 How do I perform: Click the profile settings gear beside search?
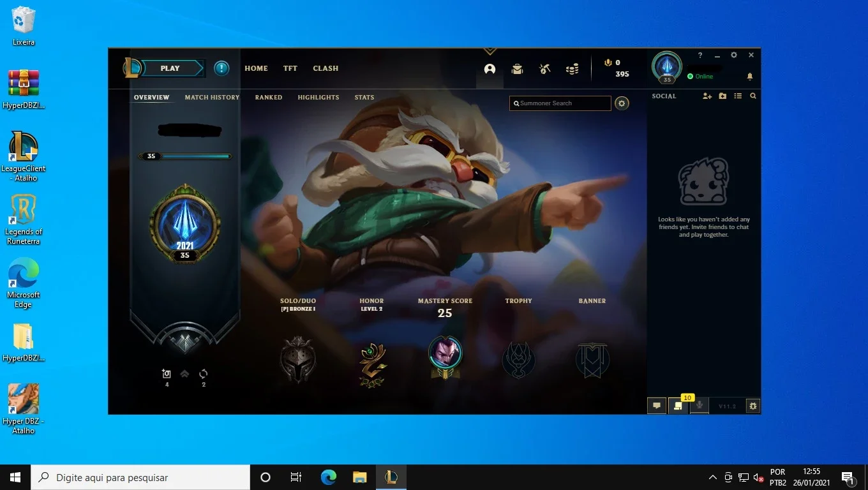622,103
